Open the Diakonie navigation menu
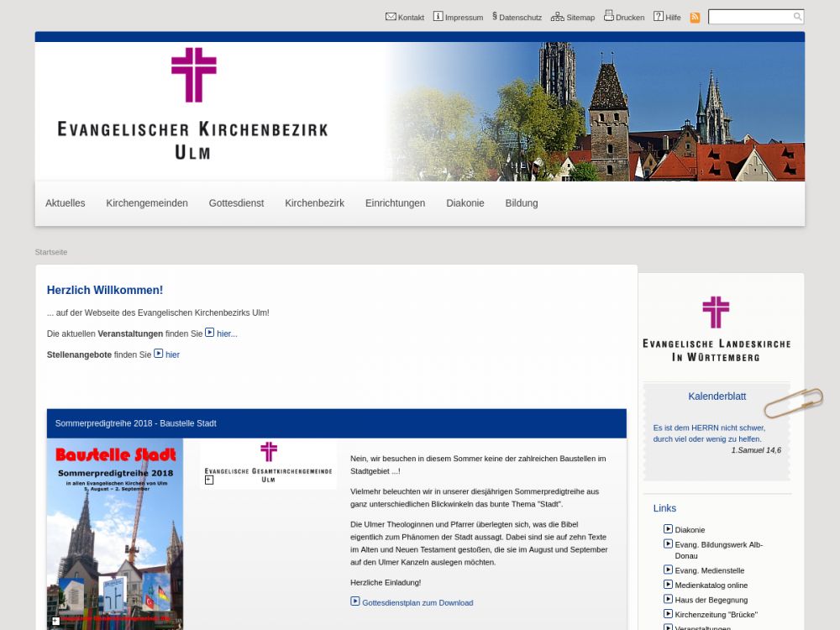Viewport: 840px width, 630px height. (465, 203)
